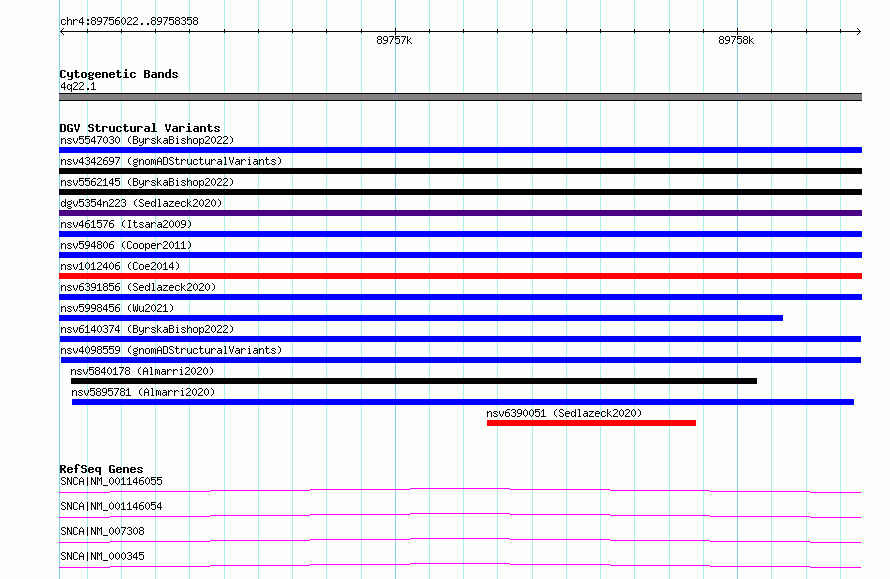Viewport: 890px width, 579px height.
Task: Click the RefSeq Genes track title
Action: 101,469
